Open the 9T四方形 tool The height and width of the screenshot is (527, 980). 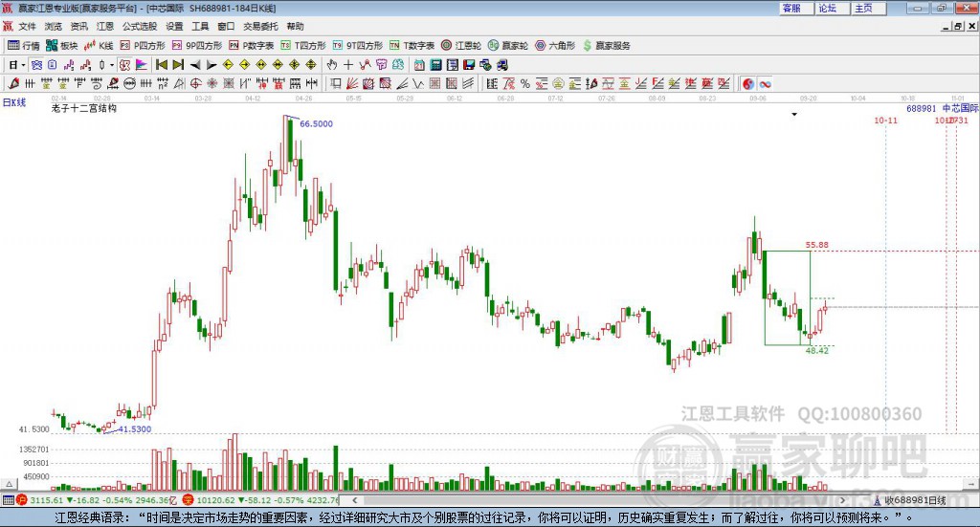(x=358, y=46)
